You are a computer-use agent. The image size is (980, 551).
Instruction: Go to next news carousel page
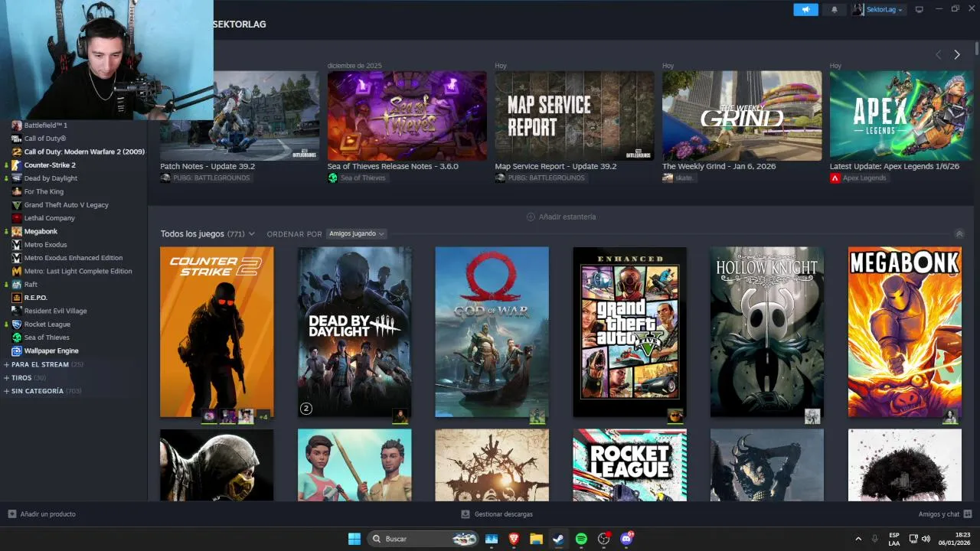click(957, 54)
